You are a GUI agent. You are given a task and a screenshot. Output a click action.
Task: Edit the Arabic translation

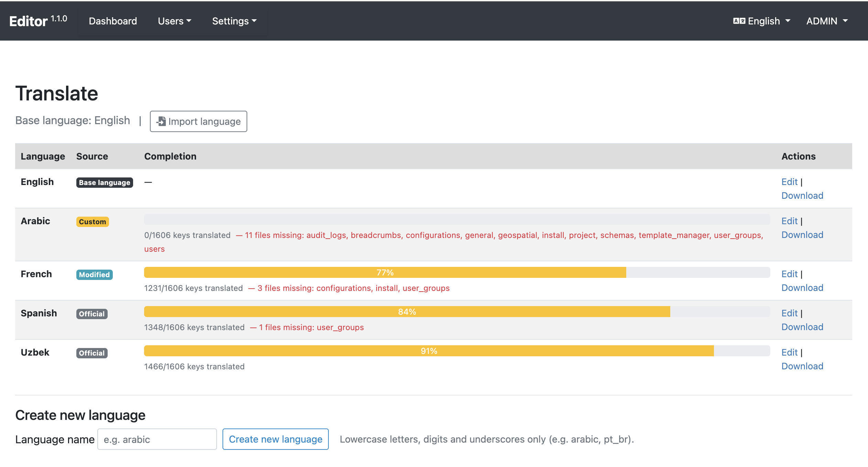[x=789, y=221]
